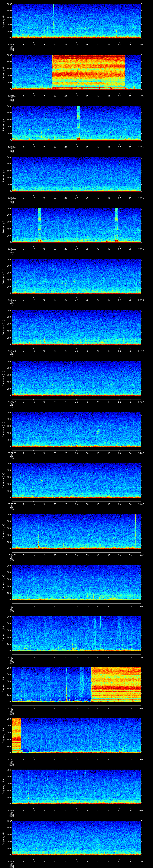Select the quiet 20:17:00 spectrogram panel
The width and height of the screenshot is (153, 868).
point(77,174)
